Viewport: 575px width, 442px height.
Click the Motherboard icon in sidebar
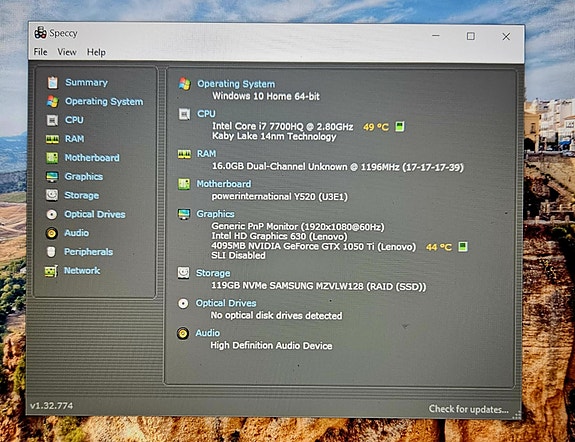click(52, 158)
